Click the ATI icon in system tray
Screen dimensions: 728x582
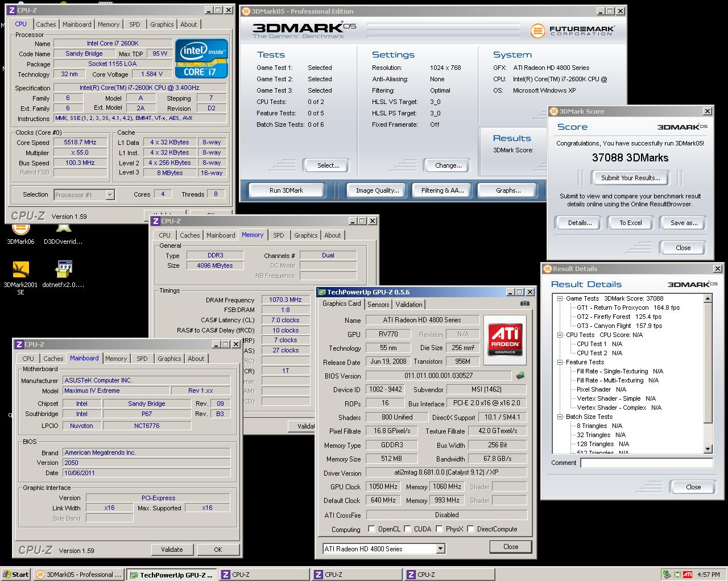tap(688, 575)
